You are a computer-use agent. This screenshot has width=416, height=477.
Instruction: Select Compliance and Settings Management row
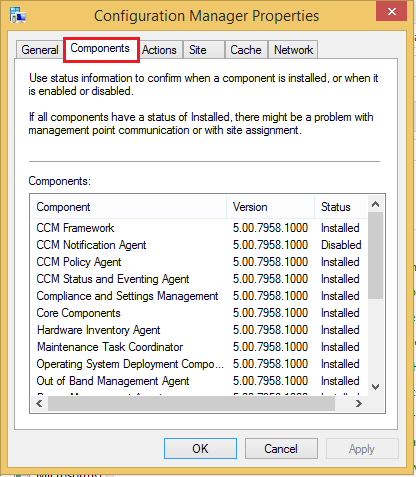click(199, 296)
